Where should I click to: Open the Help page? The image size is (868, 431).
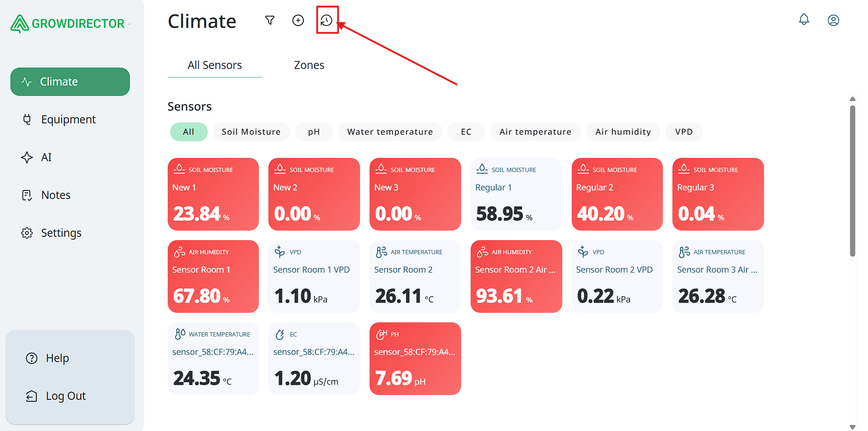tap(57, 358)
